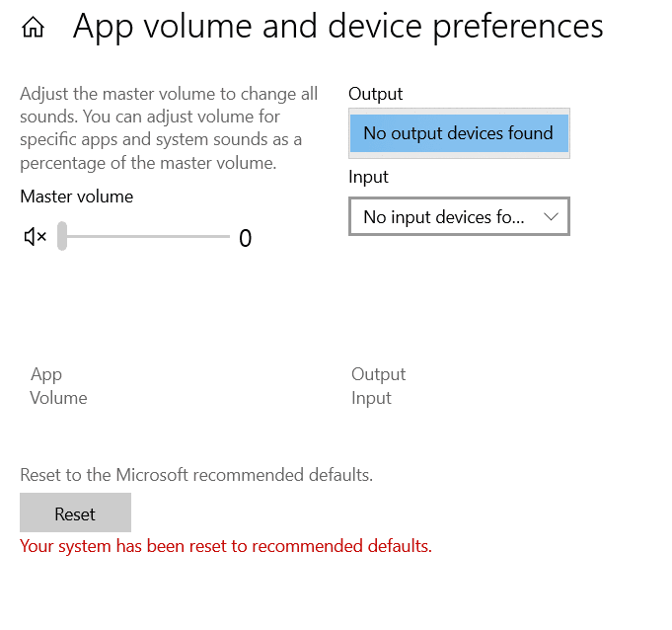
Task: Click the 'App volume and device preferences' title
Action: point(337,26)
